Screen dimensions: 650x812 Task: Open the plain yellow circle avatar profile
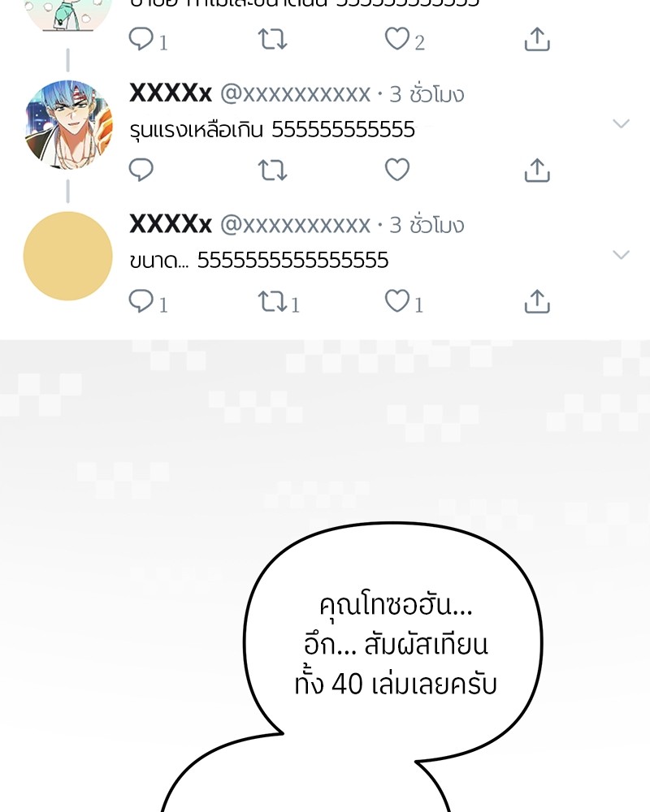pos(68,256)
